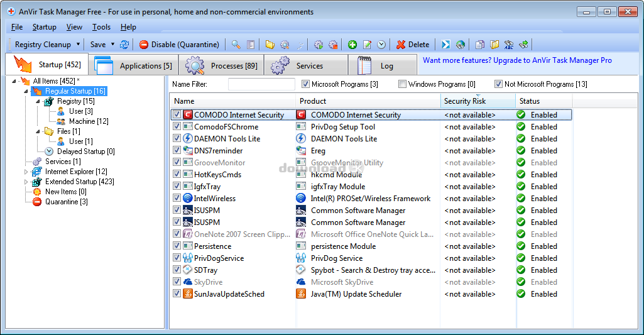The width and height of the screenshot is (644, 335).
Task: Click the clock delayed startup icon
Action: [381, 45]
